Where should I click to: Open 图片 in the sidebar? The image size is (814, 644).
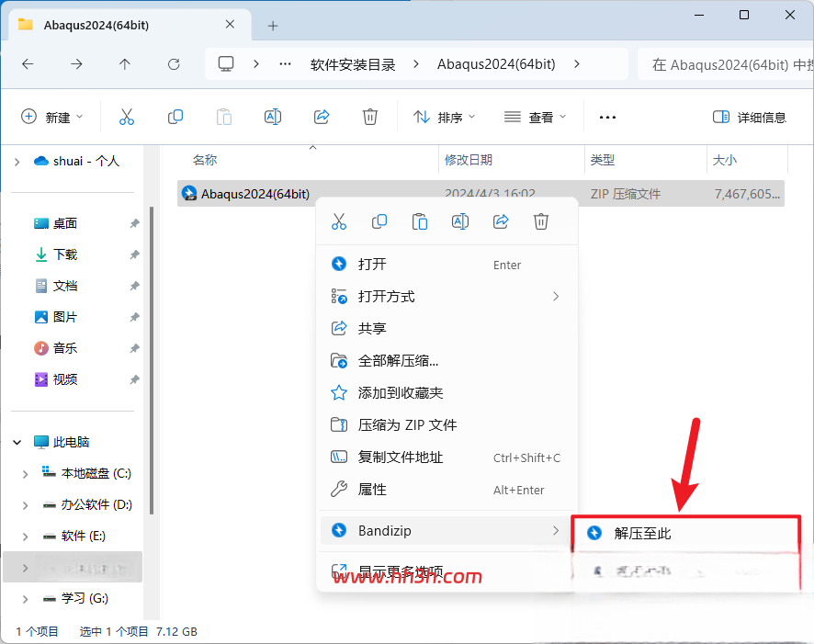pyautogui.click(x=65, y=317)
